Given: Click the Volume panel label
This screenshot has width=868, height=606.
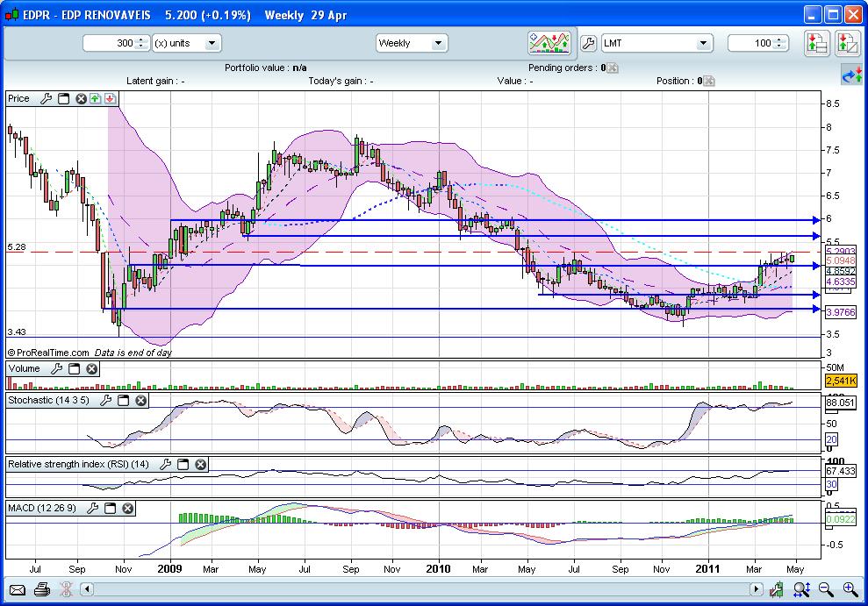Looking at the screenshot, I should point(24,369).
